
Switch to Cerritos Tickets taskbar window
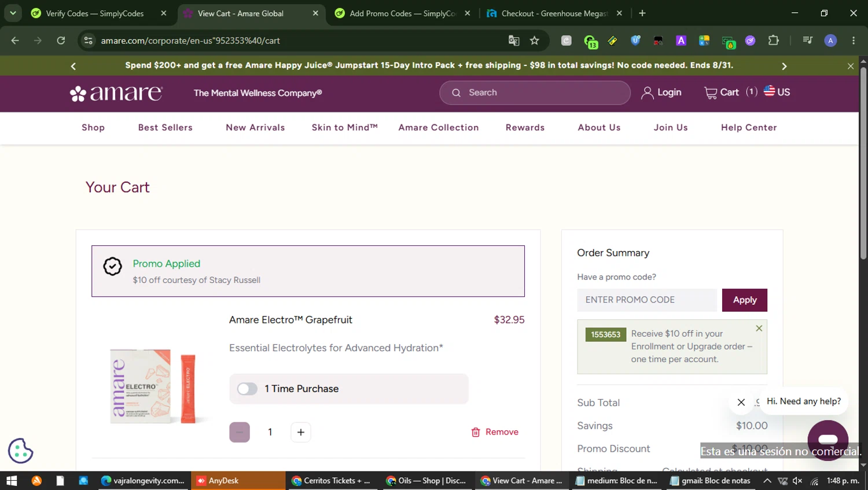[x=332, y=481]
